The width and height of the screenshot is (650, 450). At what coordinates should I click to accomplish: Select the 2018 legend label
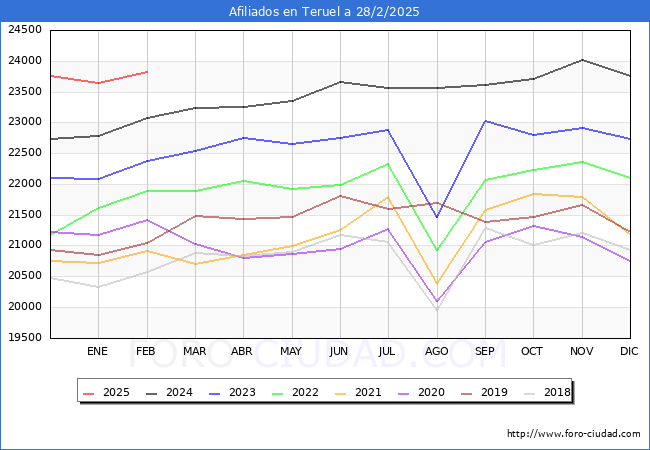(558, 392)
